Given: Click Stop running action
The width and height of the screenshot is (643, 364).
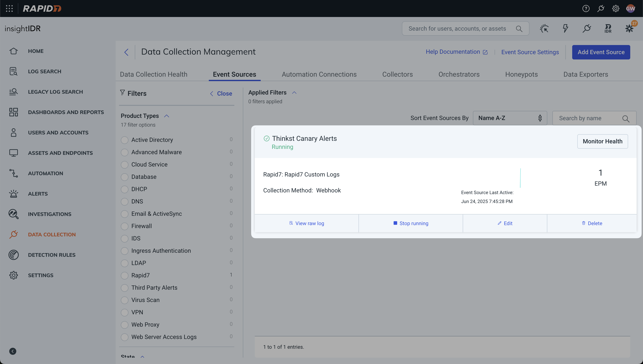Looking at the screenshot, I should (x=411, y=223).
